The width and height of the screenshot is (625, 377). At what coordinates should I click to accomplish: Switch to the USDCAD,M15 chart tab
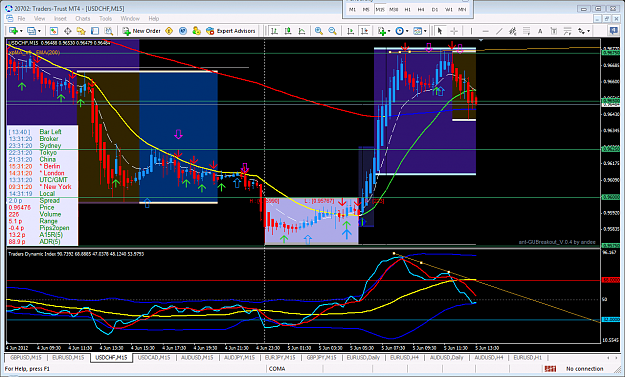154,357
